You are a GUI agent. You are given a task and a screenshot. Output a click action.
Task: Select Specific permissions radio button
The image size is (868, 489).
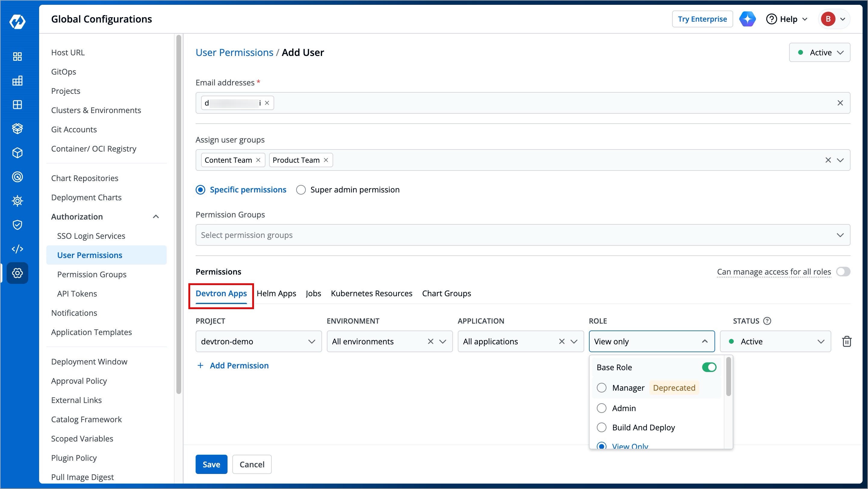point(200,190)
